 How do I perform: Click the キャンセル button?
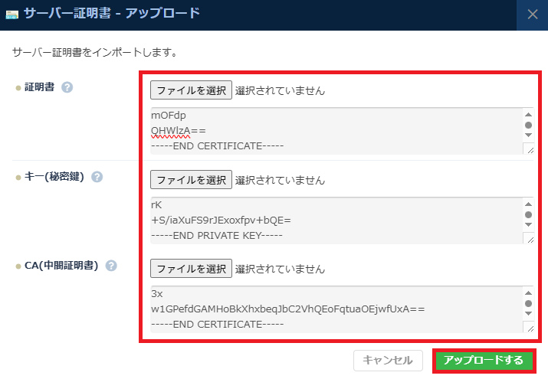(x=388, y=361)
